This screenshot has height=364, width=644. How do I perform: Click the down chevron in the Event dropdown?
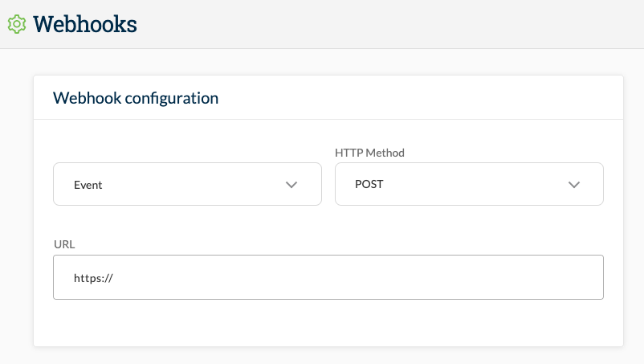291,185
